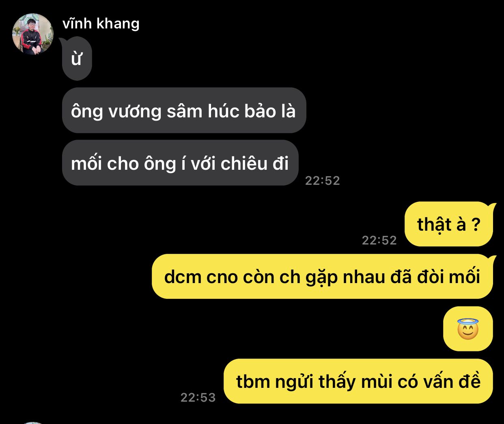Tap the halo smiley emoji message
504x424 pixels.
pyautogui.click(x=468, y=329)
